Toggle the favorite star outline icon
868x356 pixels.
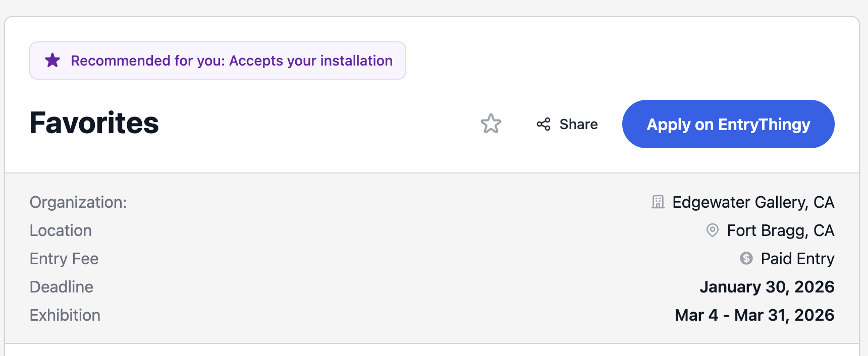(x=491, y=124)
